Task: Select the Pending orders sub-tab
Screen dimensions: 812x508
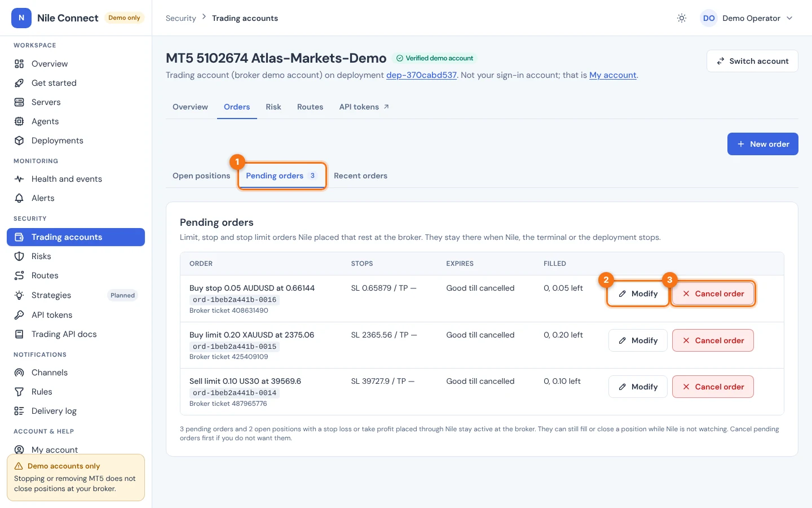Action: pyautogui.click(x=282, y=176)
